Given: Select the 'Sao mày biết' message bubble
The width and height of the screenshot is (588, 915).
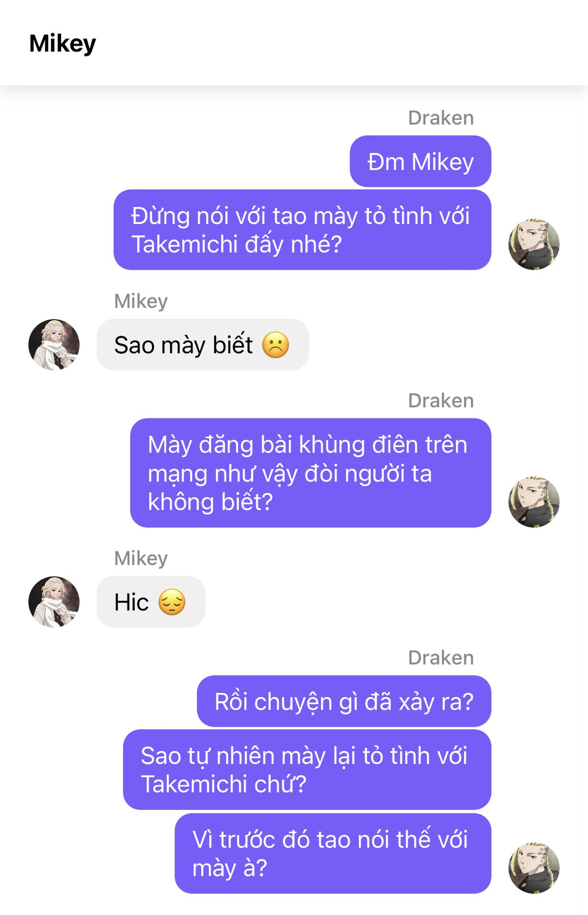Looking at the screenshot, I should point(203,345).
